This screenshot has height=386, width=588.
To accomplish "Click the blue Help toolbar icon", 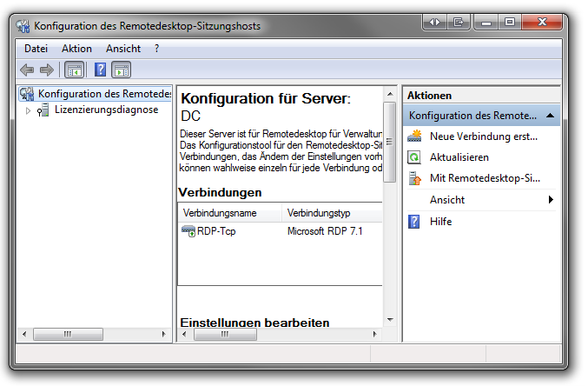I will point(101,70).
